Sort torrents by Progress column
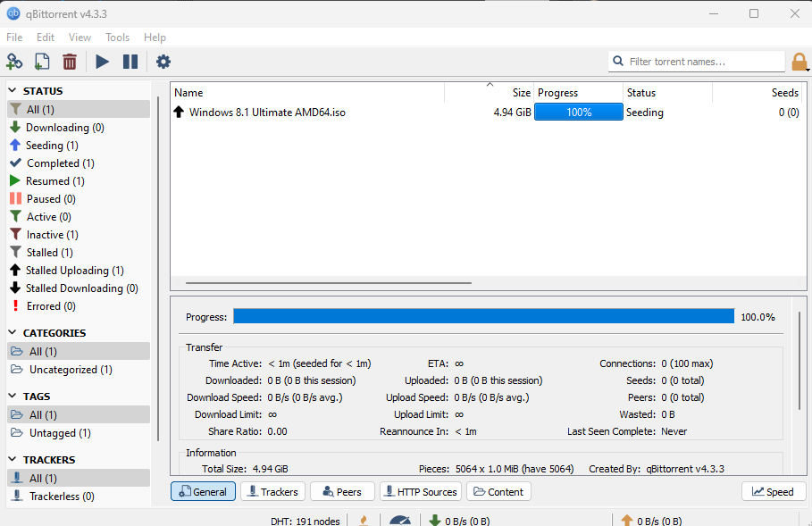This screenshot has width=812, height=526. [578, 93]
